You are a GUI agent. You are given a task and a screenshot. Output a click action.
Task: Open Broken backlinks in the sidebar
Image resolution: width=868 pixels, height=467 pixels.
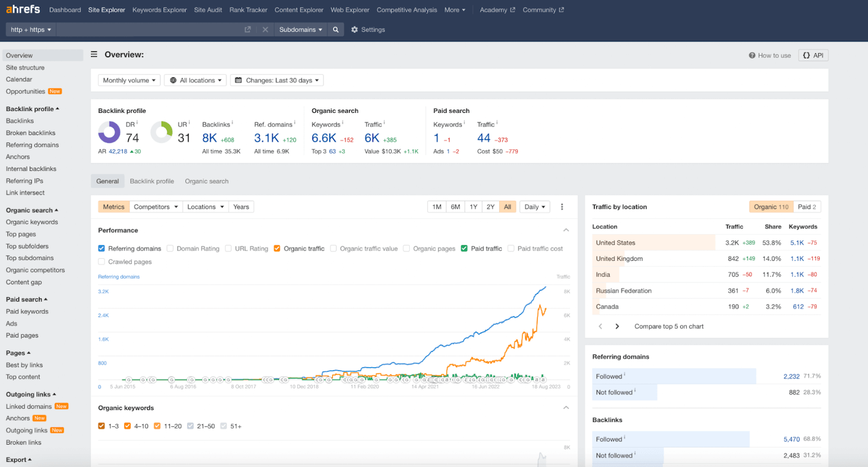tap(30, 133)
